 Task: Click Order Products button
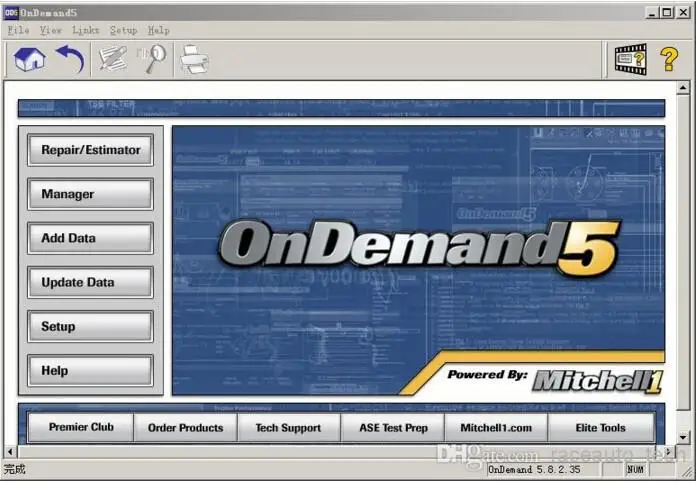coord(185,428)
